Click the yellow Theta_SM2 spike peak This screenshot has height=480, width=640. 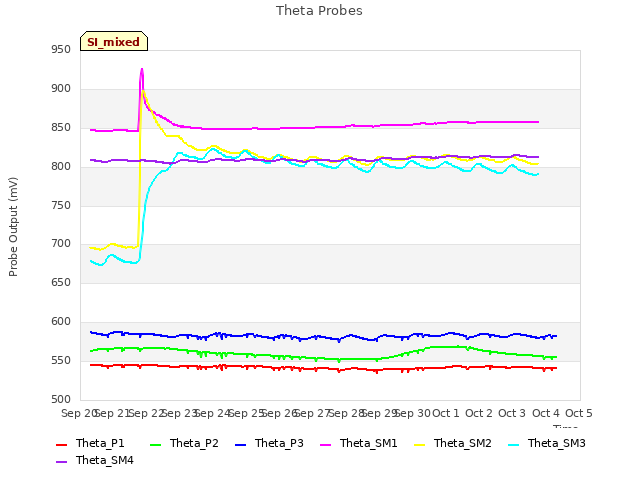coord(143,91)
